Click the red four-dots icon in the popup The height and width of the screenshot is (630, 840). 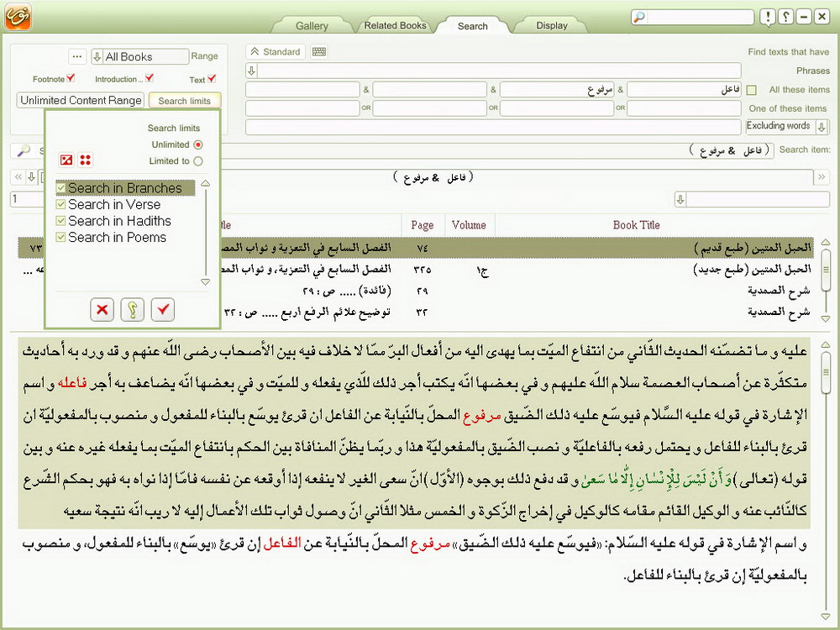[85, 160]
